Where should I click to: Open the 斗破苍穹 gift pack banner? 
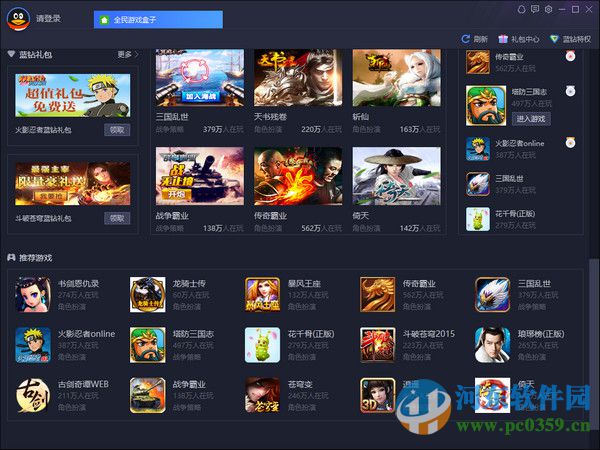coord(73,183)
